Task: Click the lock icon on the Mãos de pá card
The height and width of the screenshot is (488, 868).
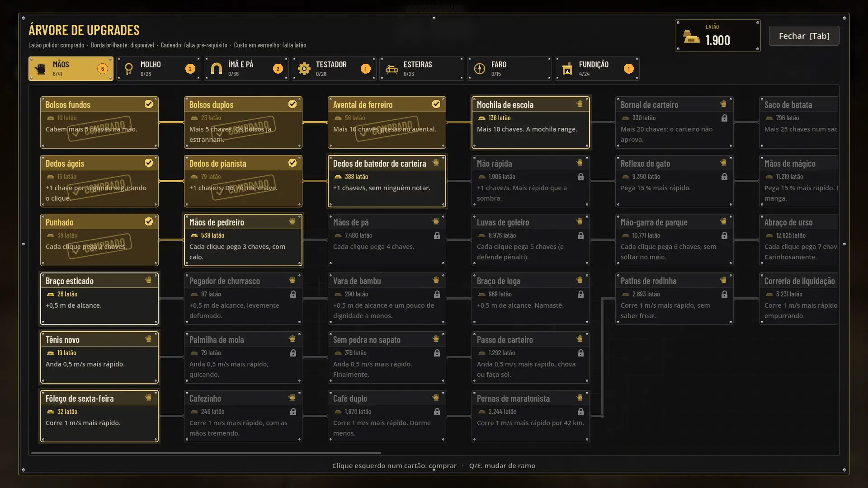Action: 437,235
